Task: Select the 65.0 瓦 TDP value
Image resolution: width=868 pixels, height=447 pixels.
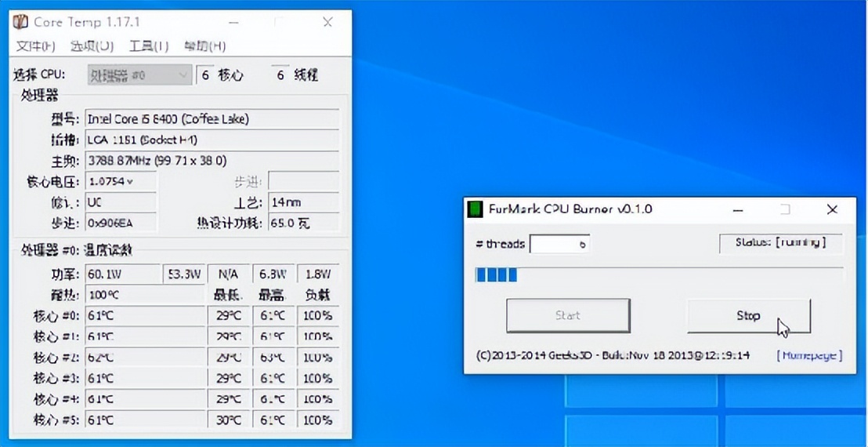Action: pyautogui.click(x=303, y=223)
